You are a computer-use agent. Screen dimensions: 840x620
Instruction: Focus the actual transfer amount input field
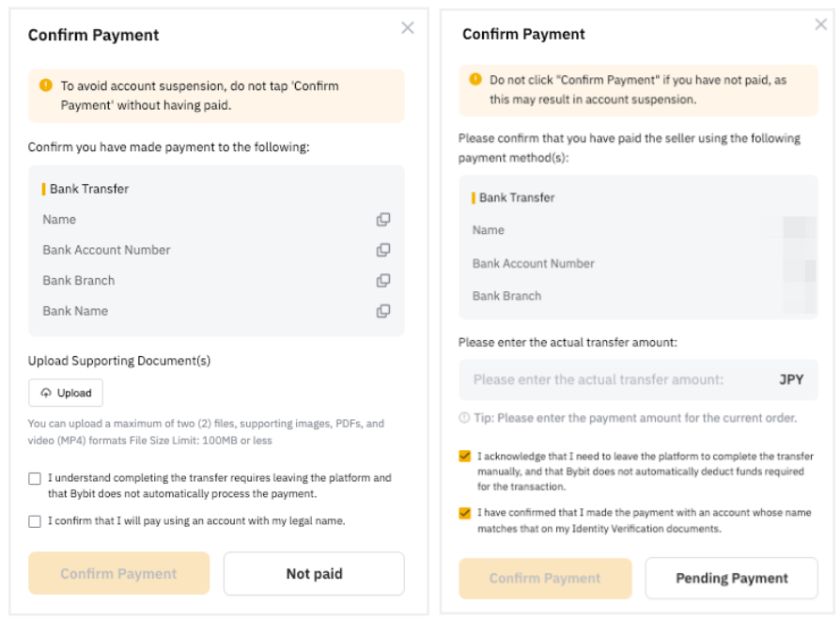611,380
